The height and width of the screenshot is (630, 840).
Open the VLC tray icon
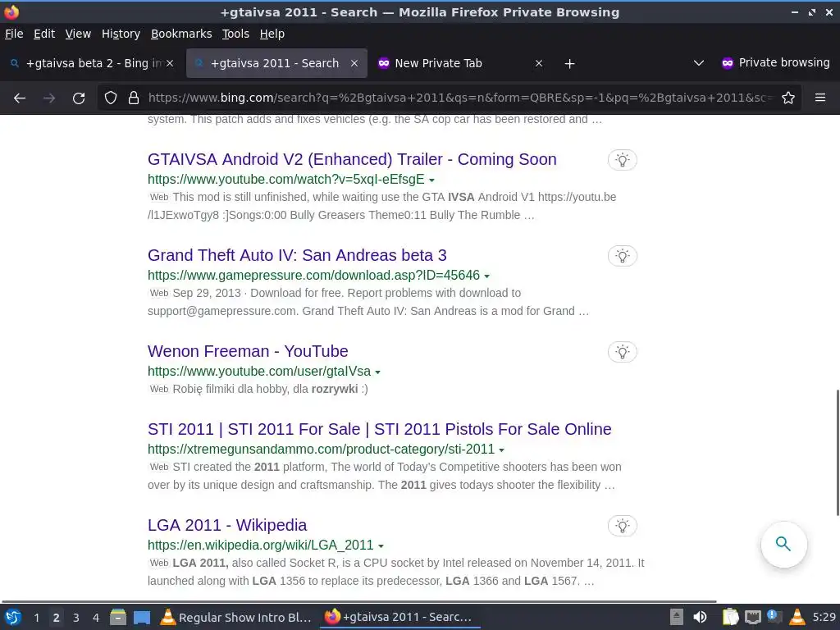point(797,617)
